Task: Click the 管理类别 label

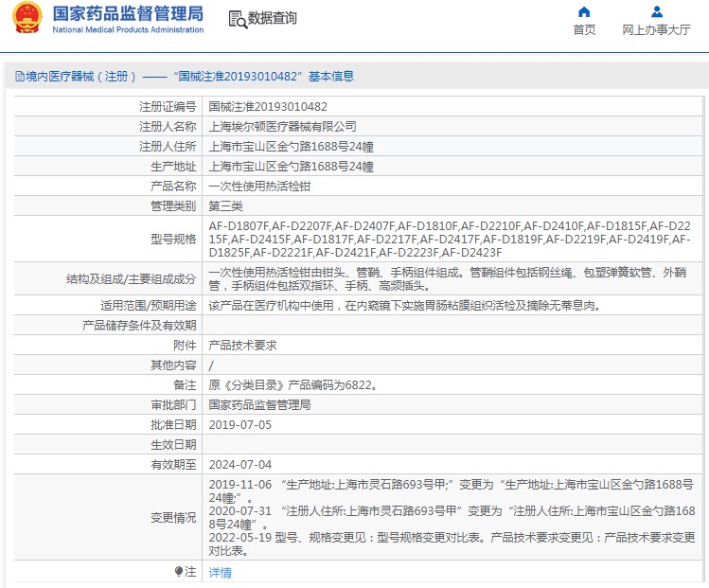Action: (173, 206)
